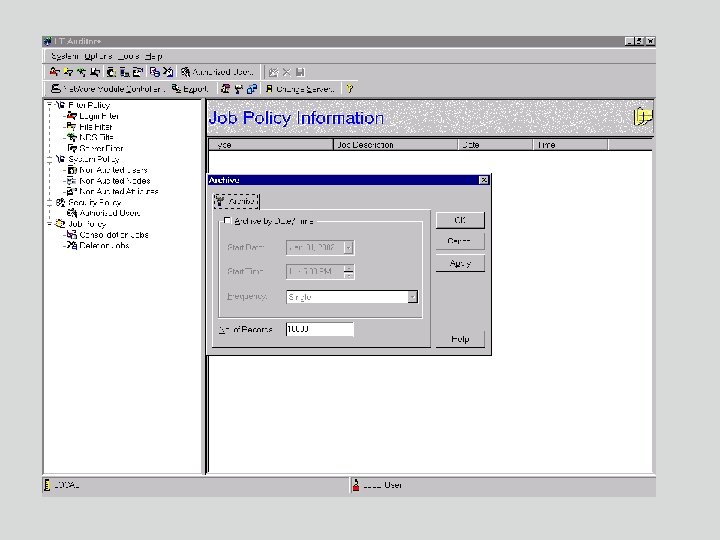This screenshot has height=540, width=720.
Task: Click the greyed delete X toolbar icon
Action: [287, 72]
